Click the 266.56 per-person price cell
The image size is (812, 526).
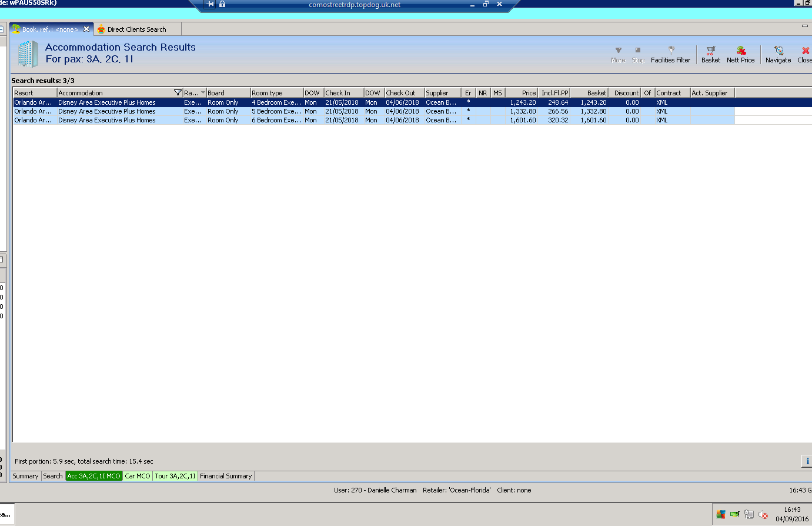click(554, 111)
